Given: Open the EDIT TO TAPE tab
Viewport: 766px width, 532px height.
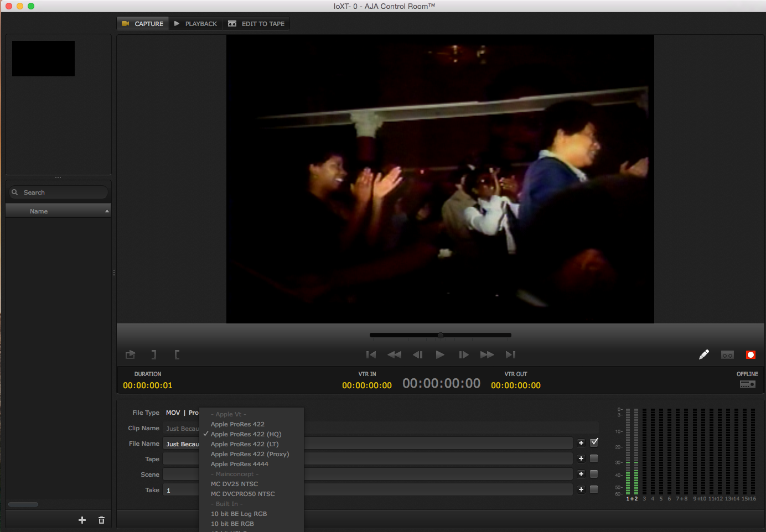Looking at the screenshot, I should click(257, 24).
